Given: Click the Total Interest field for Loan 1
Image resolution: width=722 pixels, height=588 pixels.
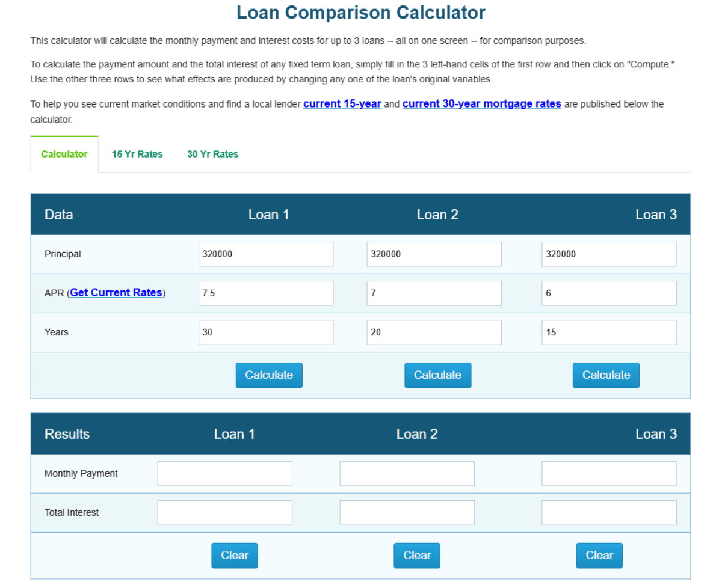Looking at the screenshot, I should pos(224,512).
